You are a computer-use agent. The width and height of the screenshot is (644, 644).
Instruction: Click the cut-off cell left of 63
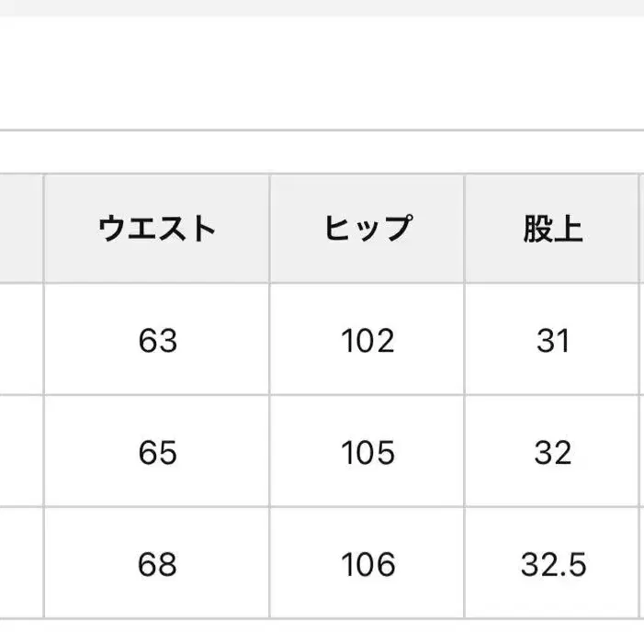coord(20,341)
